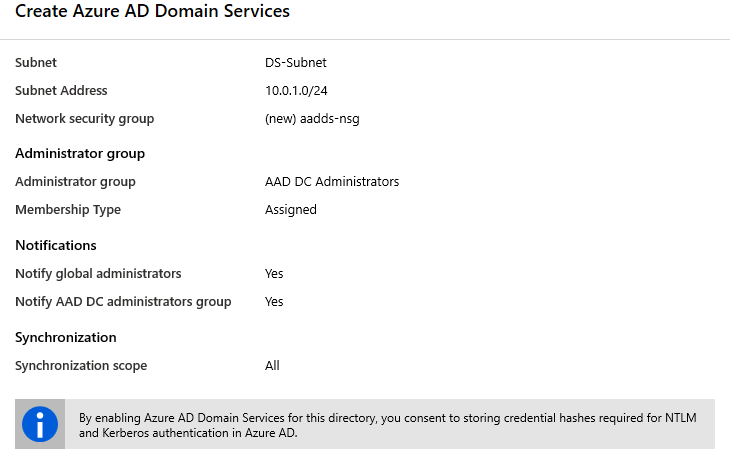The width and height of the screenshot is (730, 461).
Task: Select Yes next to Notify AAD DC administrators group
Action: click(274, 302)
